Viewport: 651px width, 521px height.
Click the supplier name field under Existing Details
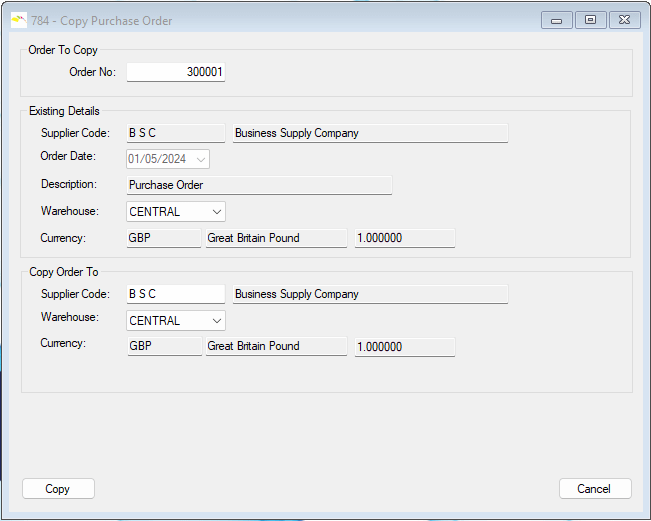(369, 133)
